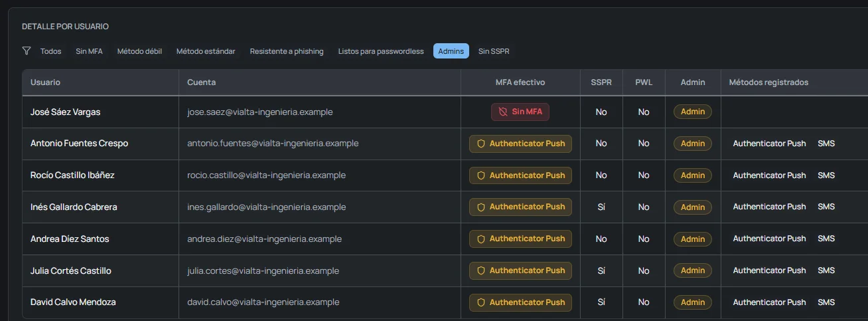The height and width of the screenshot is (321, 868).
Task: Click PWL value No for Andrea Díez
Action: click(x=644, y=239)
